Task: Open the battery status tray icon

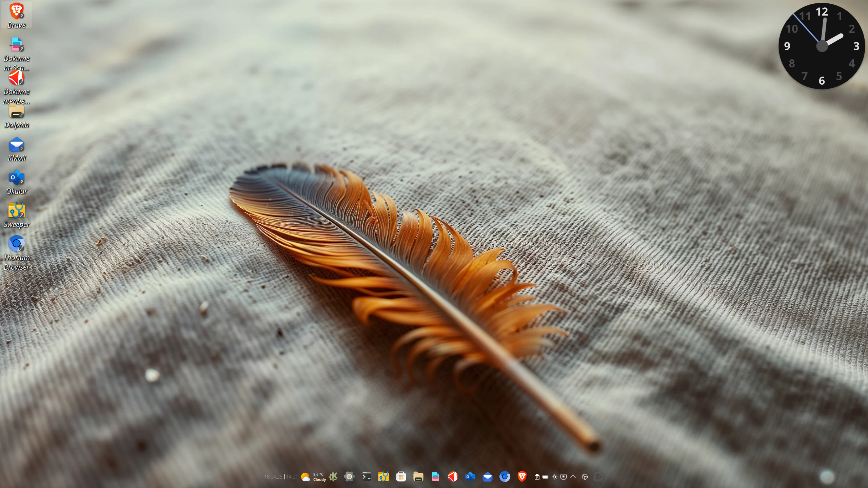Action: point(546,477)
